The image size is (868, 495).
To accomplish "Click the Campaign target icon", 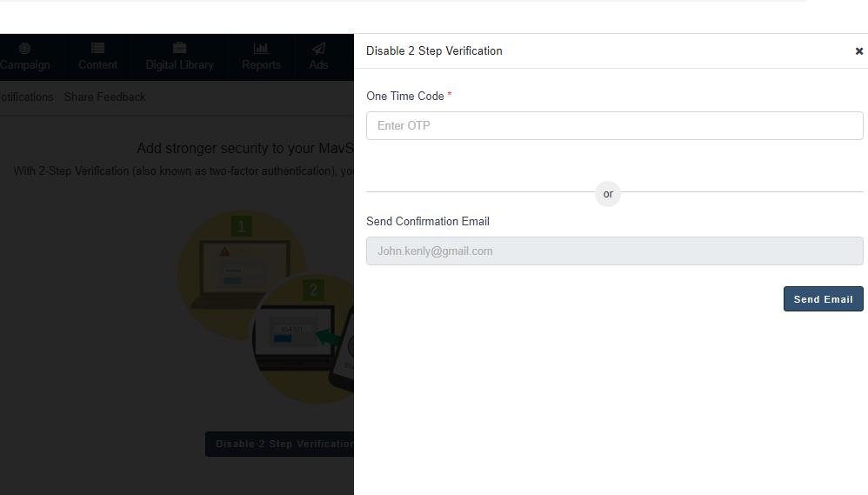I will tap(24, 49).
